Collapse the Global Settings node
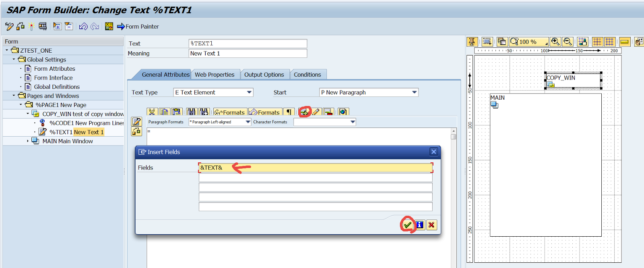 (14, 59)
